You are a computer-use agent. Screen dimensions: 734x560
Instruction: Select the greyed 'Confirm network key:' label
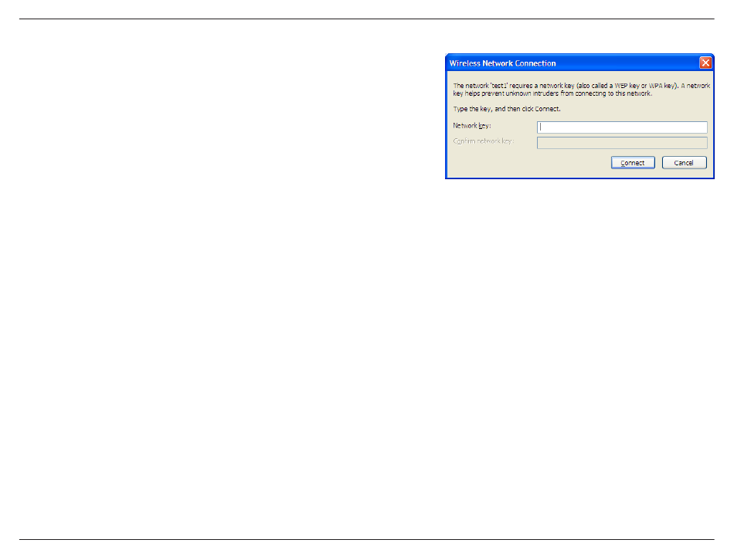tap(484, 141)
